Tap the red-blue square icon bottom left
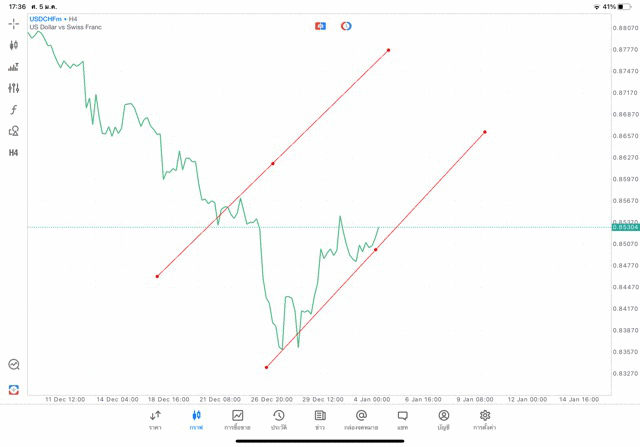Screen dimensions: 640x447 click(14, 389)
